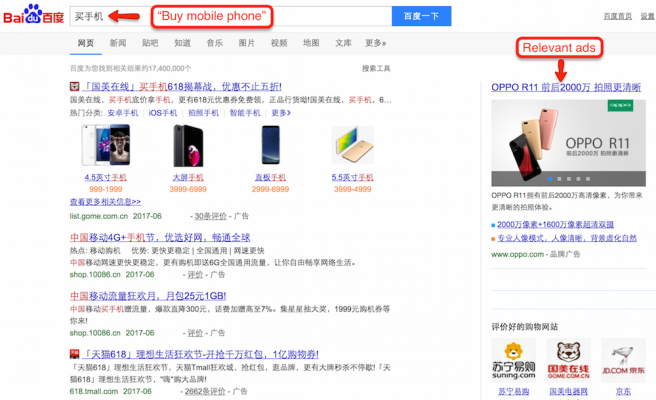Select the last OPPO banner carousel dot

click(588, 179)
